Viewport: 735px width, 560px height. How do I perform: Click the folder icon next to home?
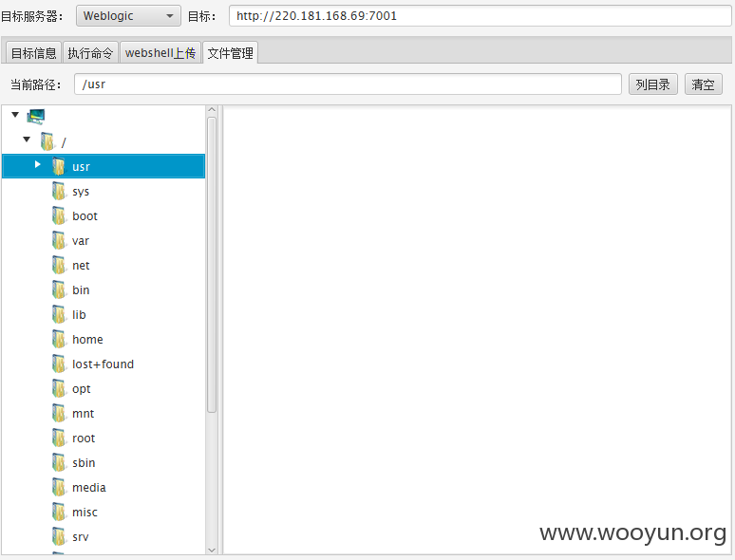point(59,339)
